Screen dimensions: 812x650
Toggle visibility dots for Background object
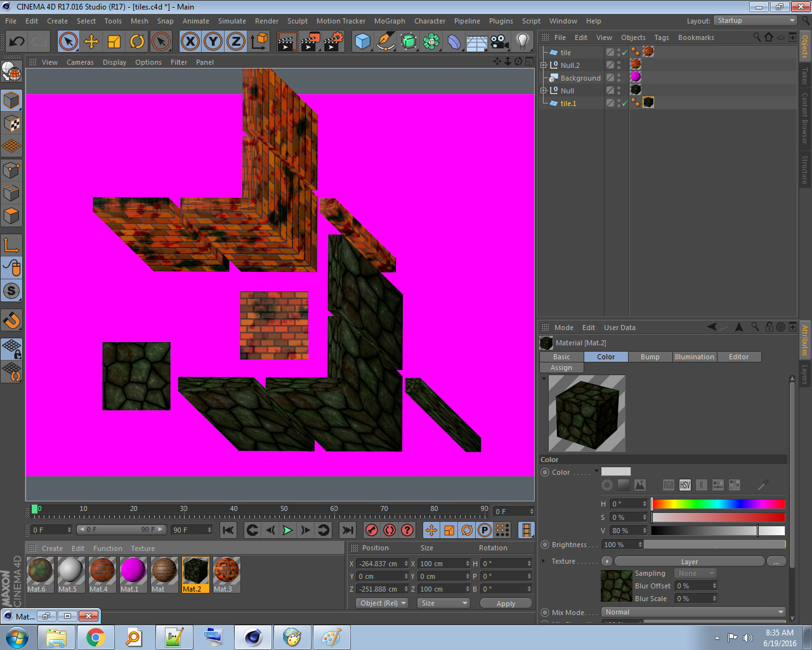click(619, 78)
